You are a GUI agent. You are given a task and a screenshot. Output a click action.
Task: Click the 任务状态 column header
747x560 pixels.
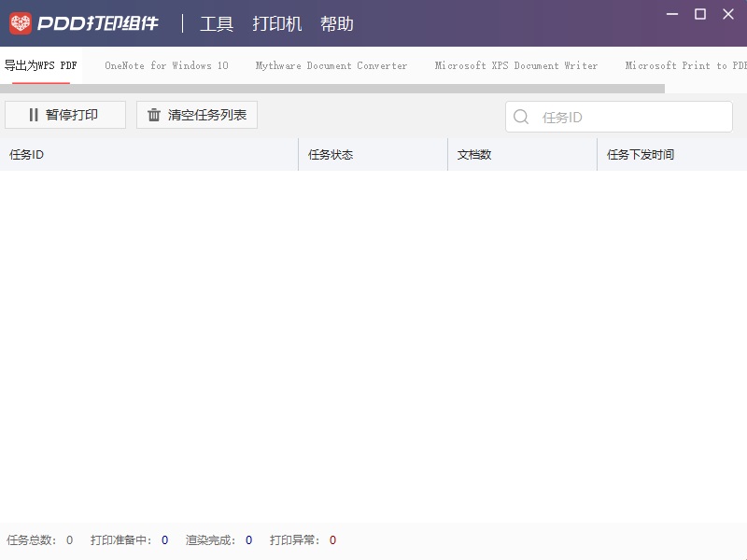tap(373, 154)
